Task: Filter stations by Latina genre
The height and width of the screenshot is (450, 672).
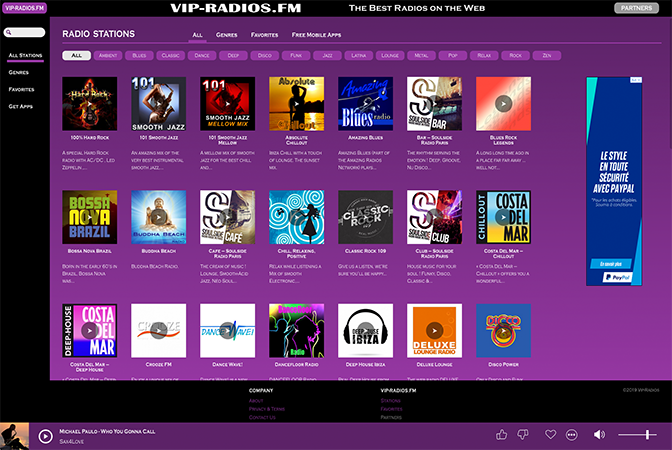Action: click(359, 55)
